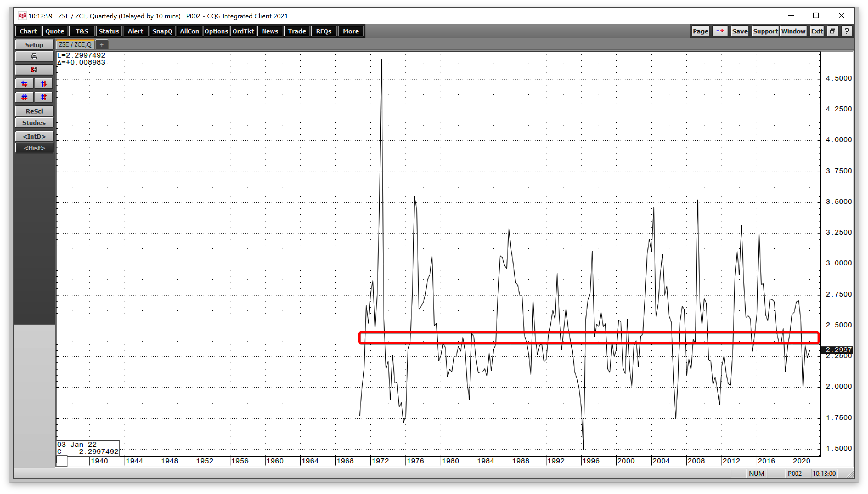This screenshot has height=494, width=868.
Task: Click the Page button
Action: coord(700,31)
